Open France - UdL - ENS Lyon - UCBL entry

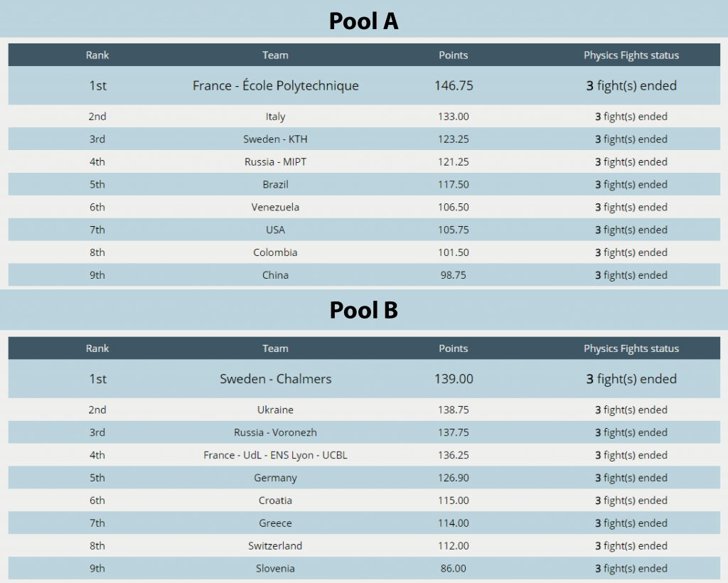pos(275,455)
